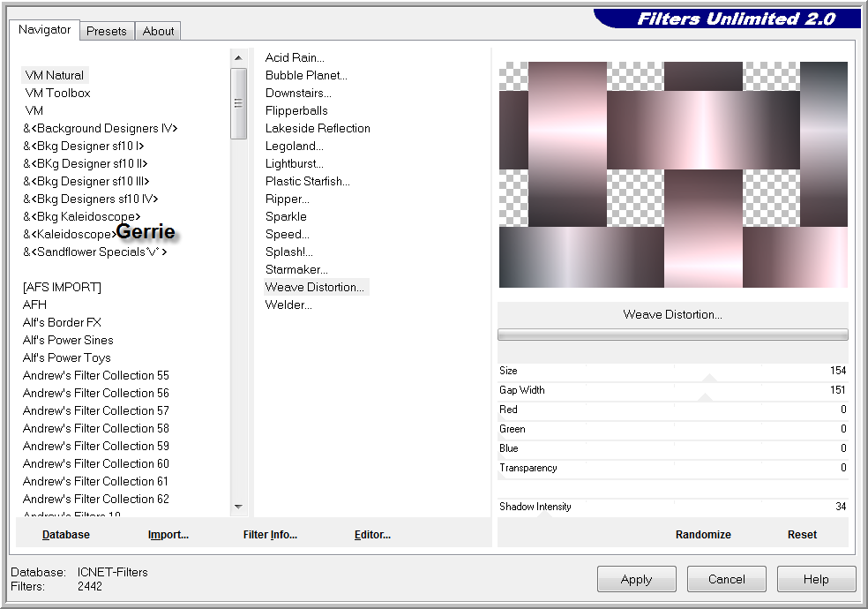Viewport: 868px width, 609px height.
Task: Choose the Welder filter
Action: pyautogui.click(x=288, y=304)
